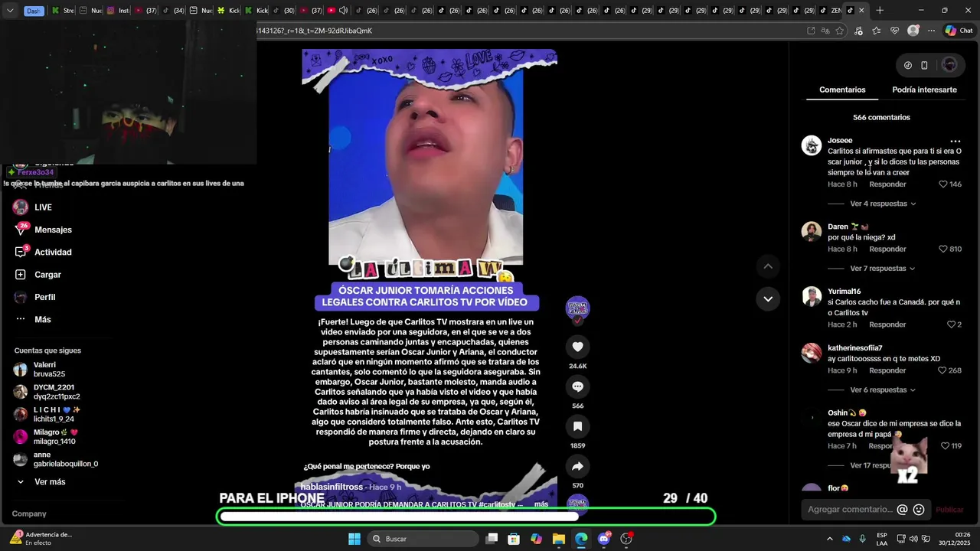The width and height of the screenshot is (980, 551).
Task: Like Oshin's comment with 119 likes
Action: [945, 446]
